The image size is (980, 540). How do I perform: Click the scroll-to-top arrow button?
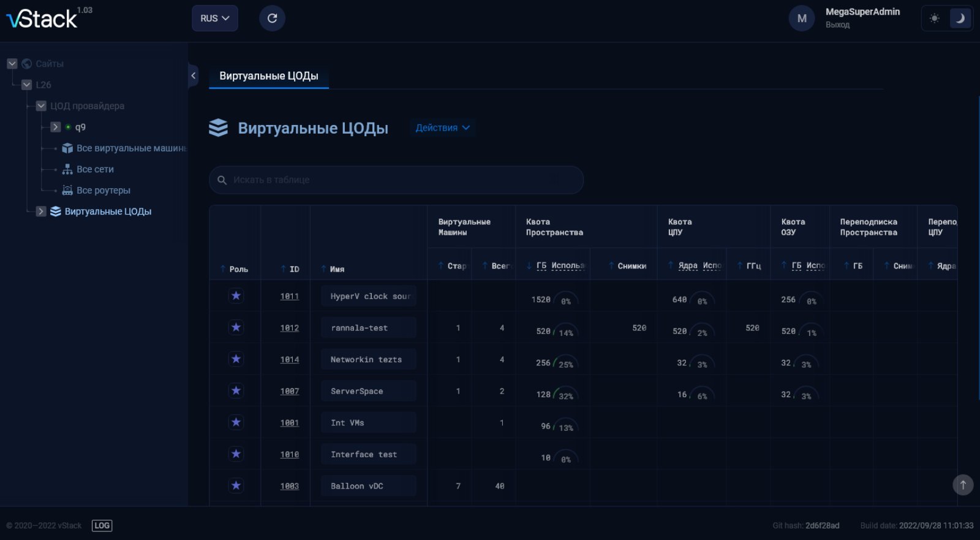962,485
